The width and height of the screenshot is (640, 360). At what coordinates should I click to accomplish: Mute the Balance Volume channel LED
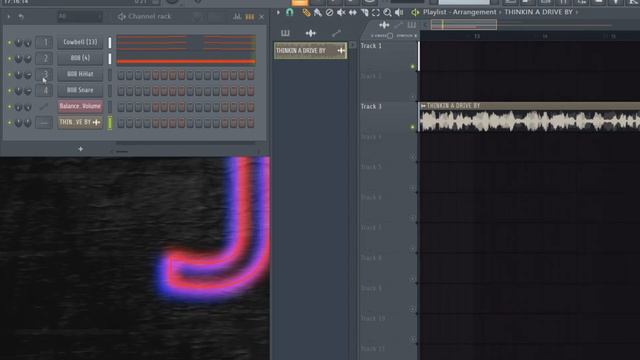pos(9,107)
